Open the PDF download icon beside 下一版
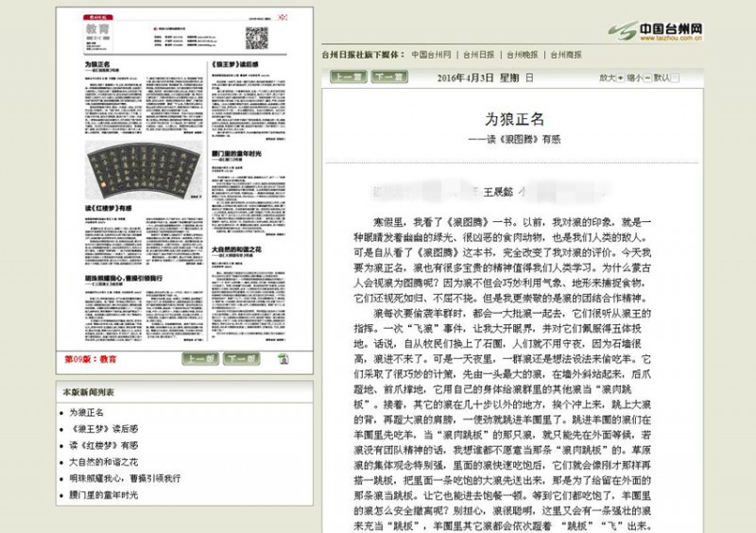This screenshot has width=756, height=533. [283, 359]
